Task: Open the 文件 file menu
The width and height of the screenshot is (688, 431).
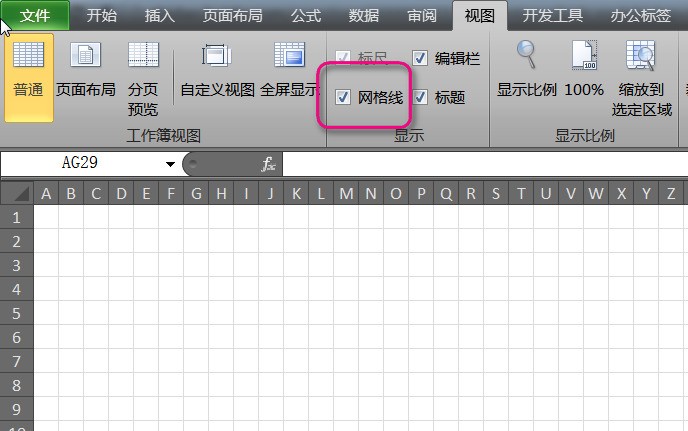Action: (35, 16)
